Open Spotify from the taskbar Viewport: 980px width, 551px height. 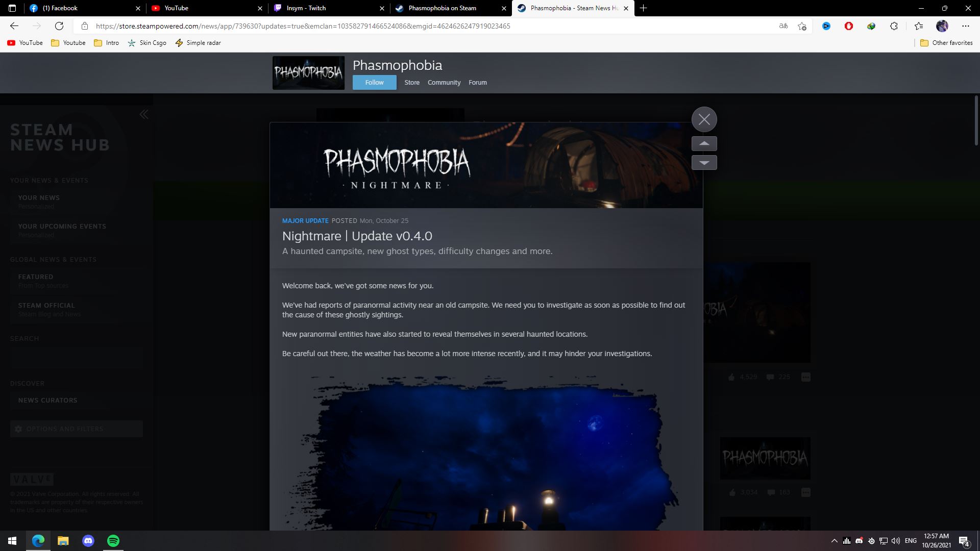click(113, 541)
